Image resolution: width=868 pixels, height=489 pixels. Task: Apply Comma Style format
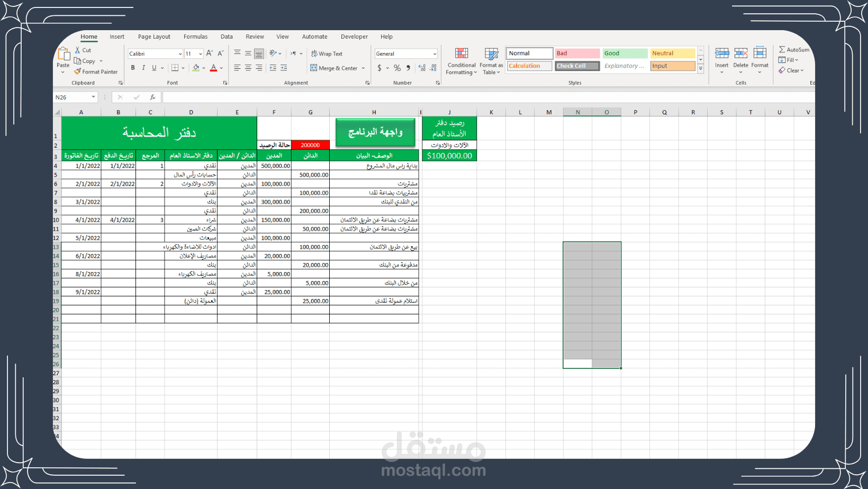408,68
